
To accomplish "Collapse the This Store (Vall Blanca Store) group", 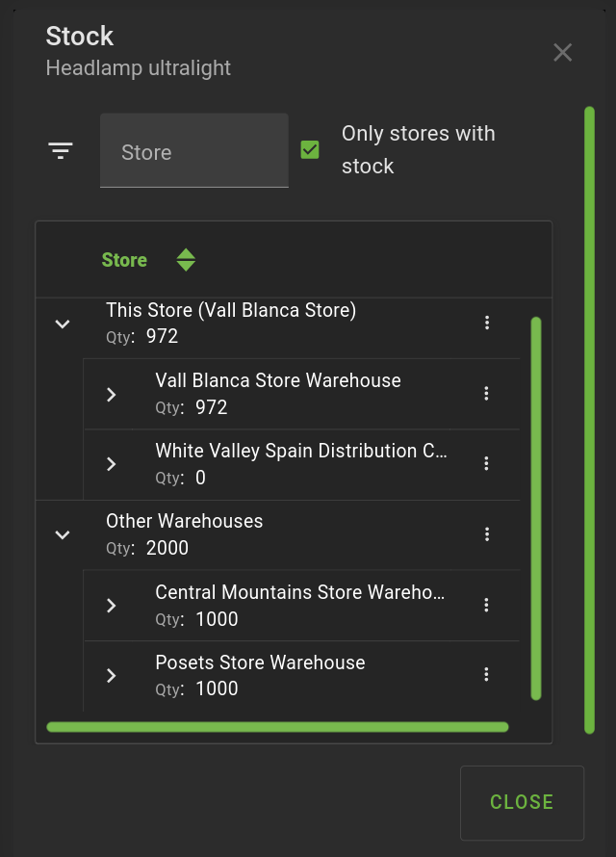I will [63, 324].
